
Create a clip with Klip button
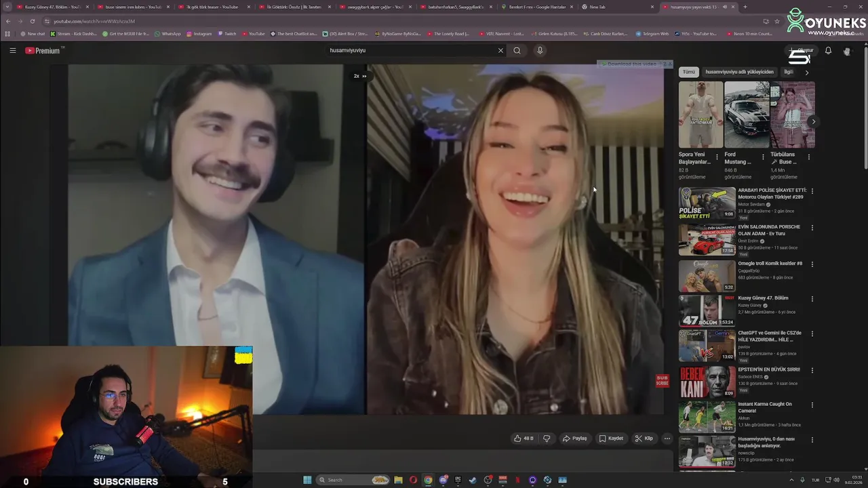644,439
